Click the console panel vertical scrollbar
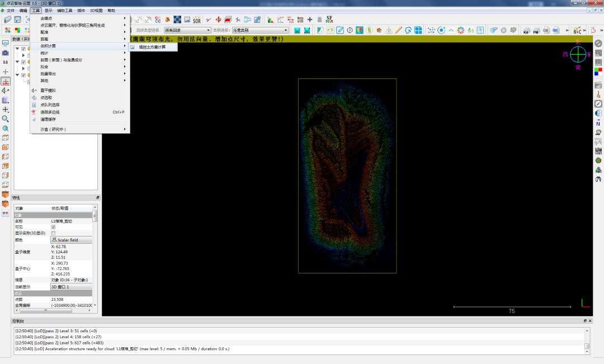This screenshot has height=364, width=604. [587, 341]
